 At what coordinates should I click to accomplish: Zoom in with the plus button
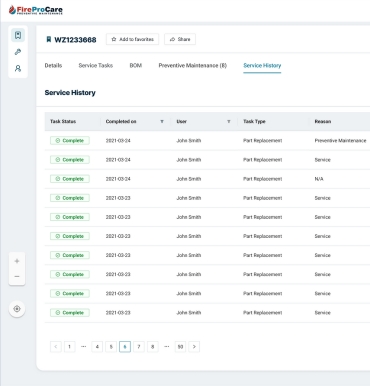click(17, 261)
